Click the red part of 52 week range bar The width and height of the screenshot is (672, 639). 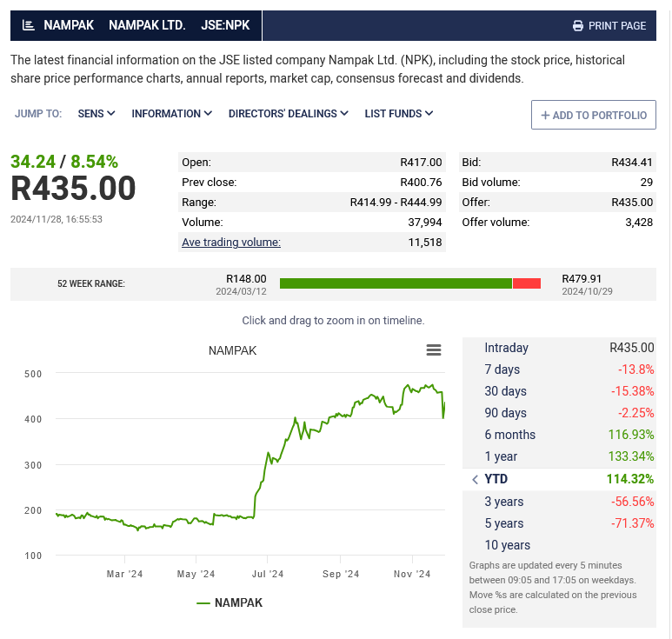click(x=527, y=283)
